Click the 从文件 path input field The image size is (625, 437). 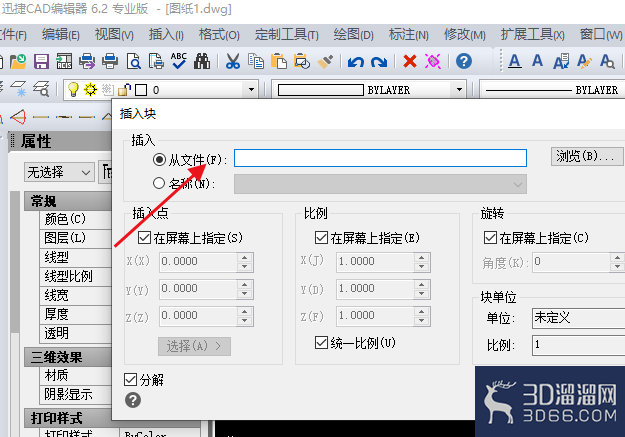coord(380,158)
